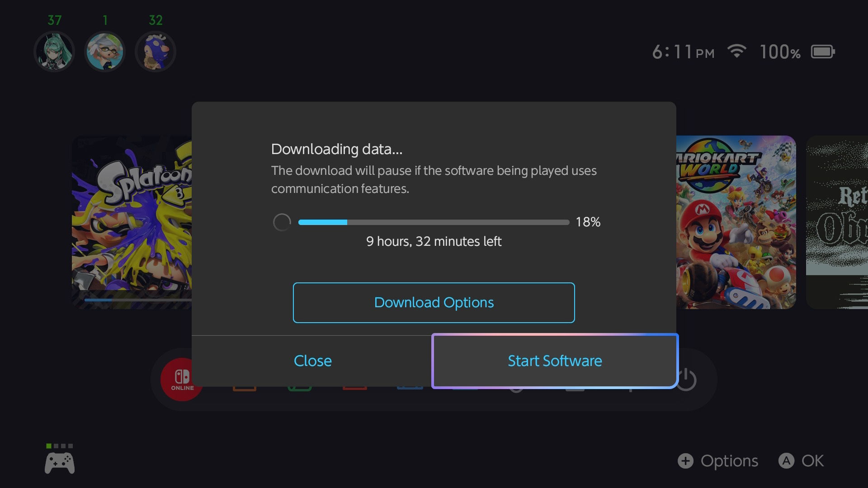868x488 pixels.
Task: Select the Mario Kart World game tile
Action: [x=736, y=221]
